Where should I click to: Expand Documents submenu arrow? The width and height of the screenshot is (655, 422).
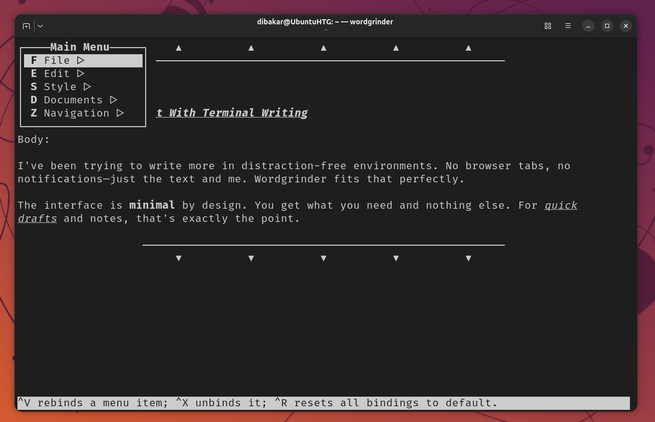(x=114, y=100)
